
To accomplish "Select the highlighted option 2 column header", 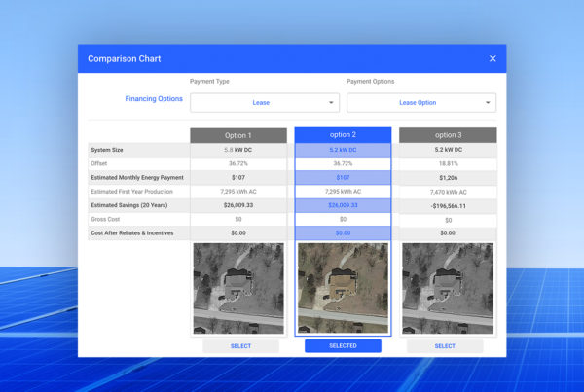I will 343,135.
